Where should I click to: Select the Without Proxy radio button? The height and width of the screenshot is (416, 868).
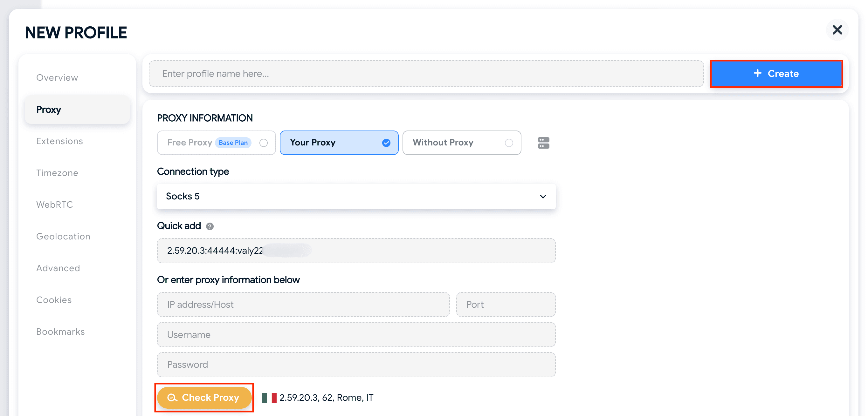tap(509, 143)
